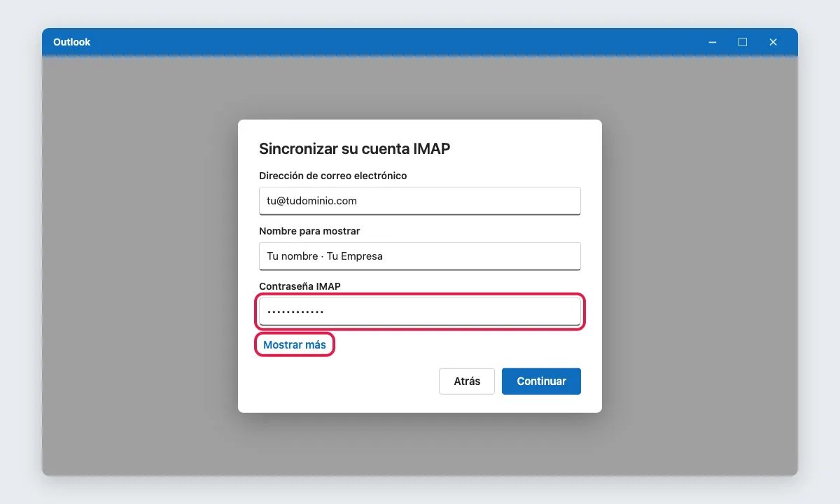This screenshot has width=840, height=504.
Task: Go back with the Atrás button
Action: pyautogui.click(x=467, y=381)
